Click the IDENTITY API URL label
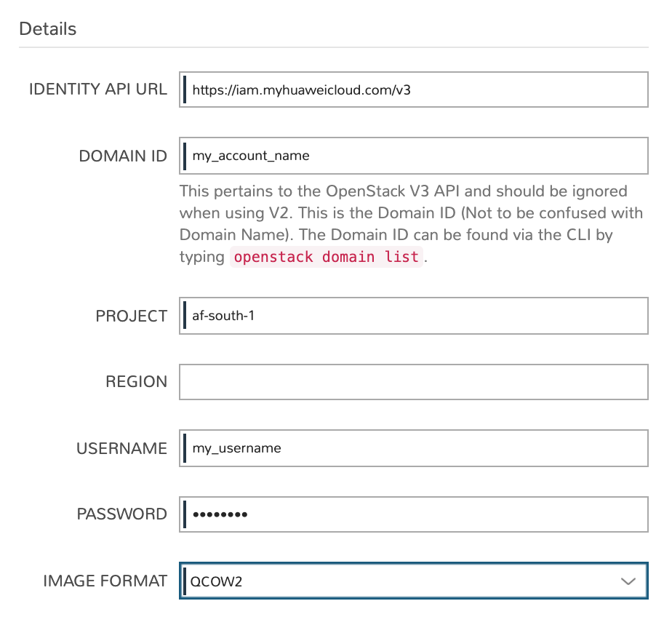 click(97, 89)
